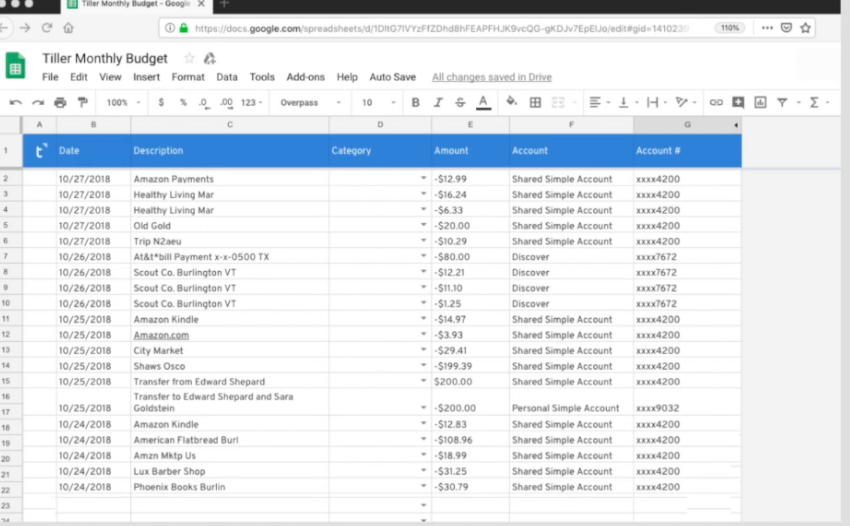The height and width of the screenshot is (526, 850).
Task: Select column G header
Action: (687, 125)
